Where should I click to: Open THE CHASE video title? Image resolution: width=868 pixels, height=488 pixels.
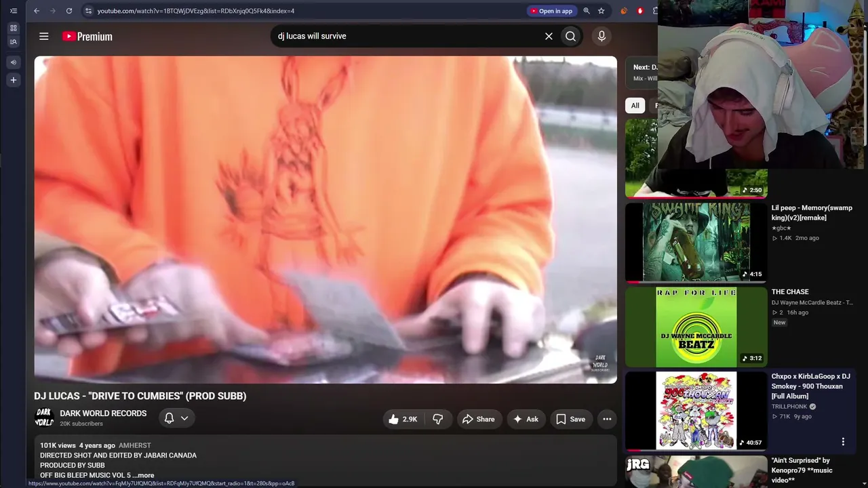[790, 292]
